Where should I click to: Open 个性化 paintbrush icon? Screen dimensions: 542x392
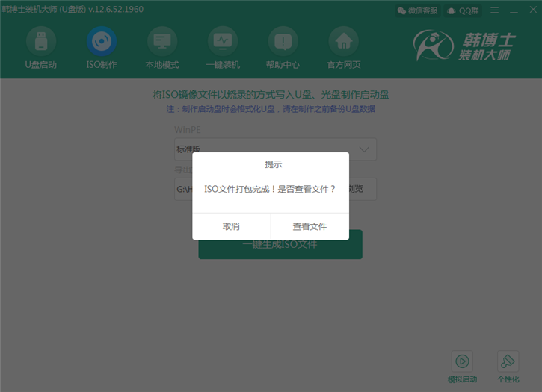pos(508,361)
